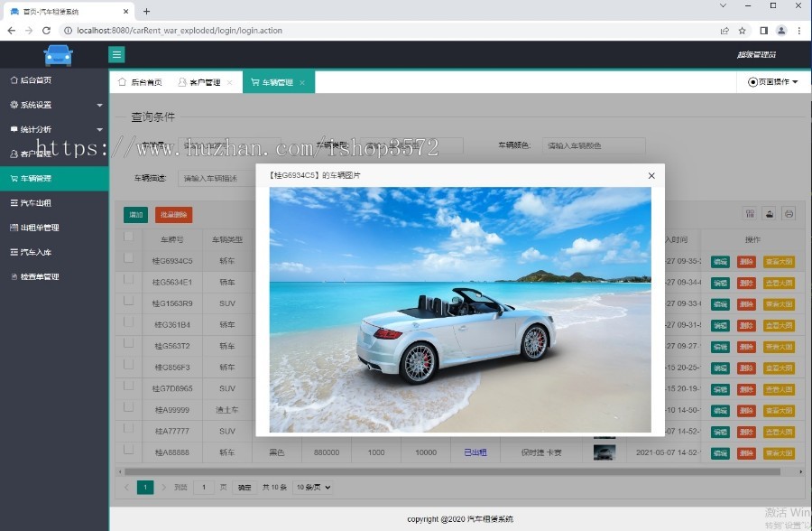The image size is (812, 531).
Task: Go back in the browser
Action: click(x=12, y=31)
